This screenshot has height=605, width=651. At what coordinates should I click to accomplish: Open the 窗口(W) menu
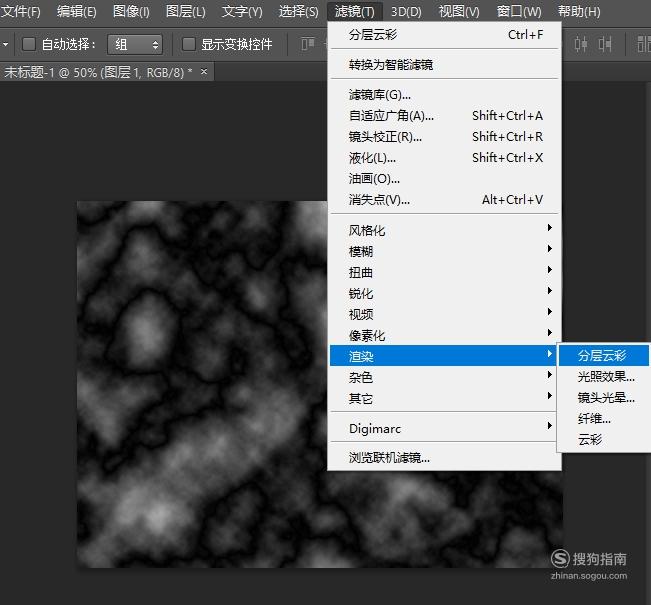(x=519, y=11)
